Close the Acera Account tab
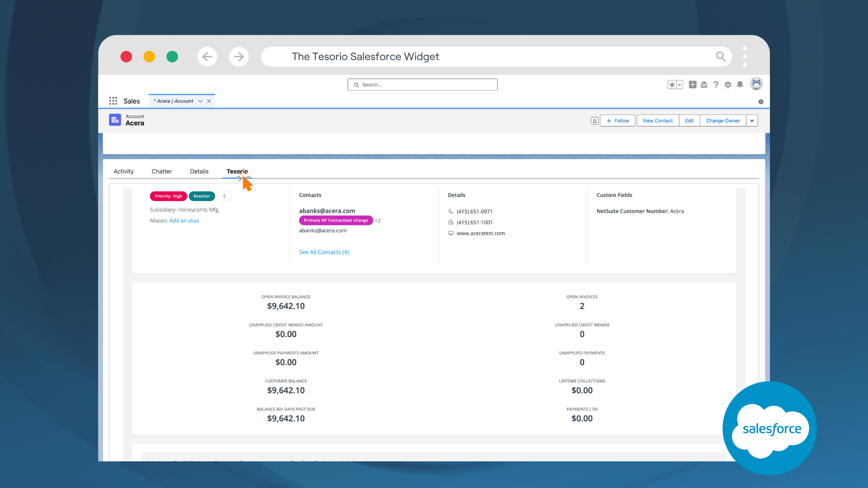The image size is (868, 488). coord(209,101)
